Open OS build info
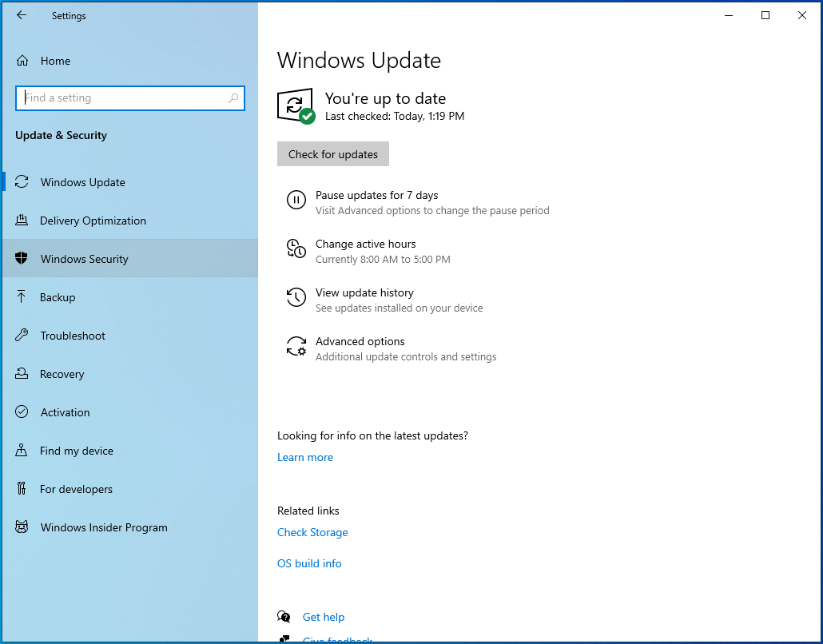The width and height of the screenshot is (823, 644). tap(309, 563)
